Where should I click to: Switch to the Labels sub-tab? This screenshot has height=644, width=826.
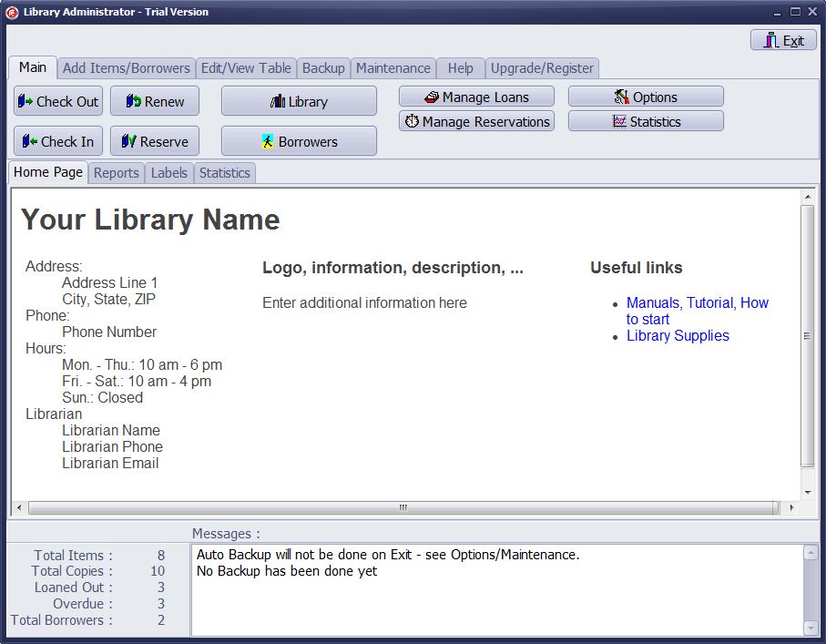168,173
